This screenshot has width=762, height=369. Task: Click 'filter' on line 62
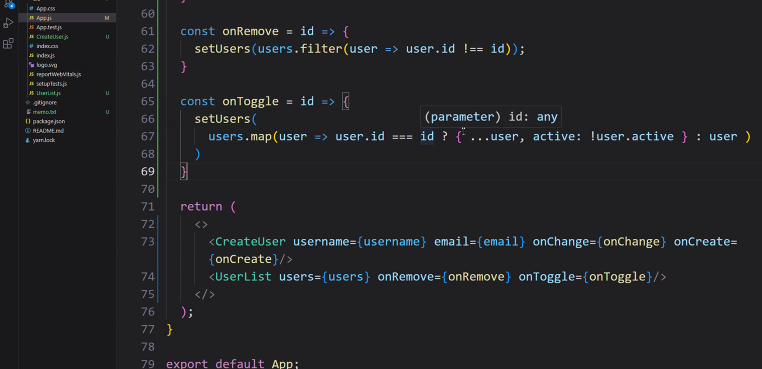pos(321,49)
